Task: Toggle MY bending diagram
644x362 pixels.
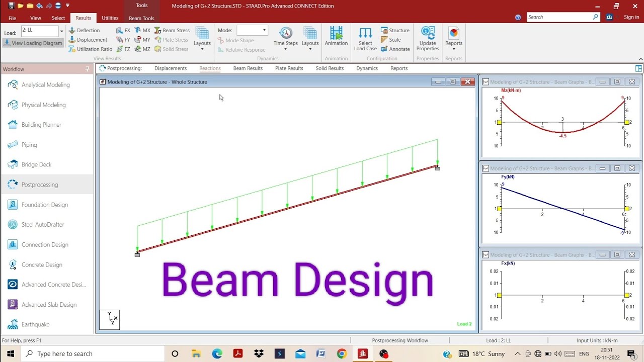Action: pos(142,40)
